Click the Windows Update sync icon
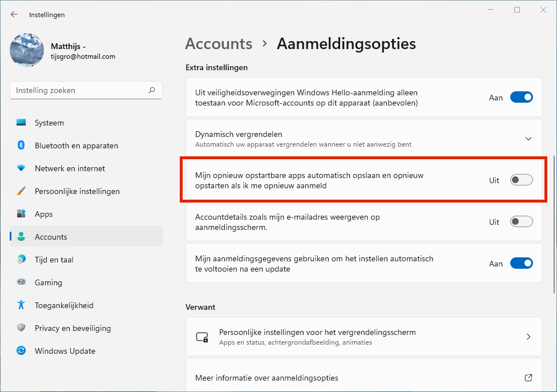The width and height of the screenshot is (557, 392). tap(21, 351)
